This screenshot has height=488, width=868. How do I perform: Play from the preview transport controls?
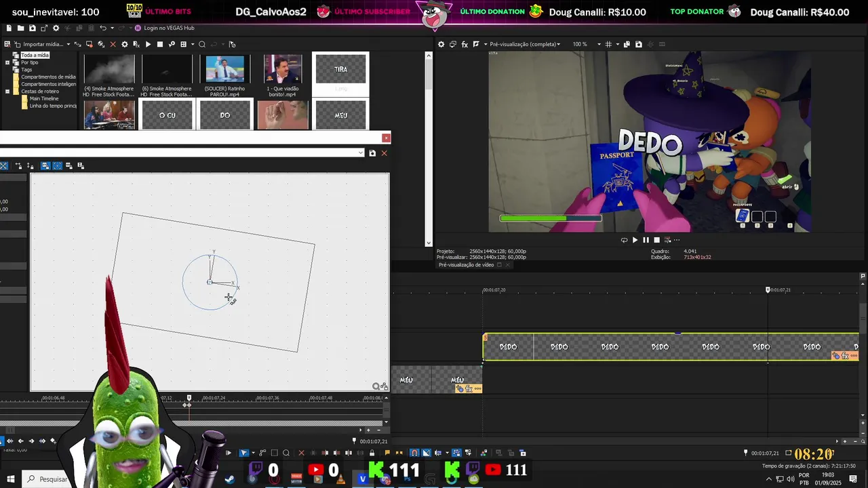pos(635,240)
